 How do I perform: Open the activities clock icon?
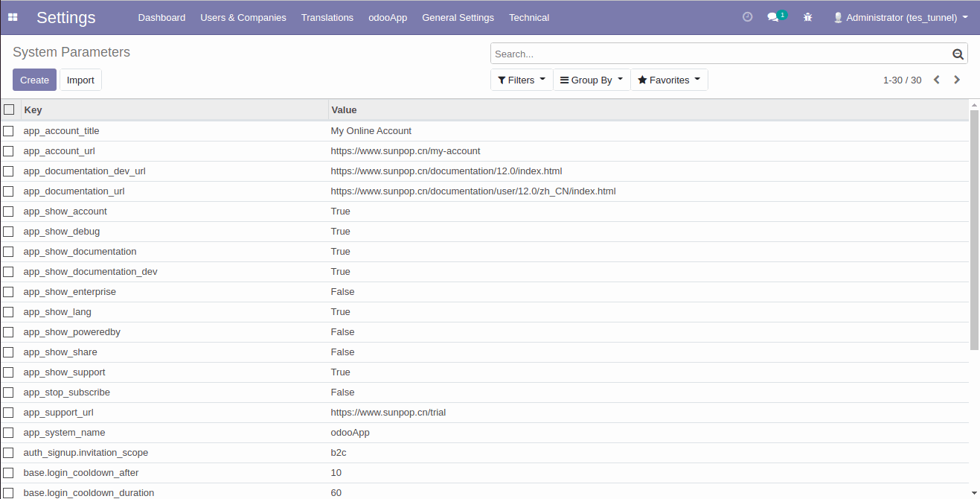[x=748, y=17]
